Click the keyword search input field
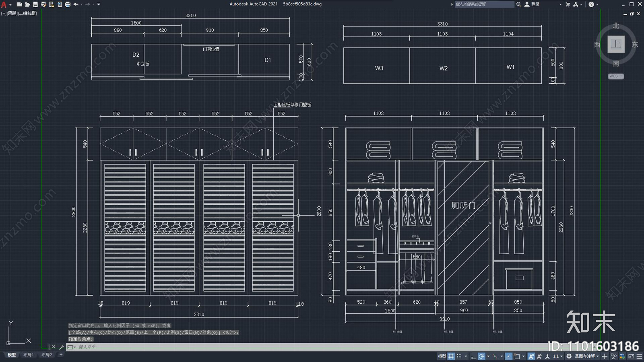Viewport: 644px width, 362px height. click(484, 4)
